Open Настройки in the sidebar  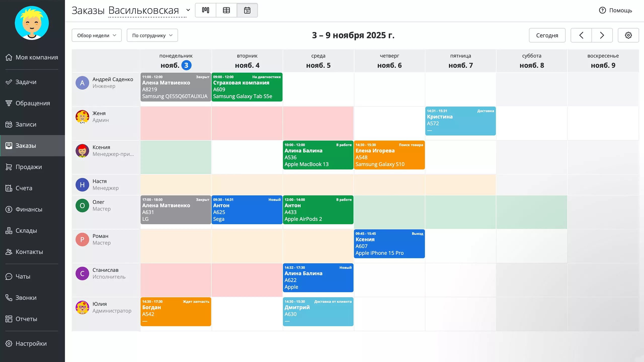click(31, 344)
